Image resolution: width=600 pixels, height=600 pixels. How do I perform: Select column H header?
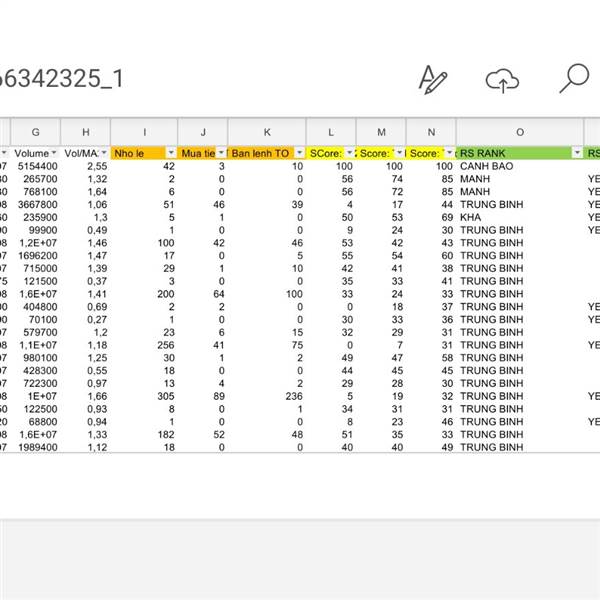pos(86,132)
